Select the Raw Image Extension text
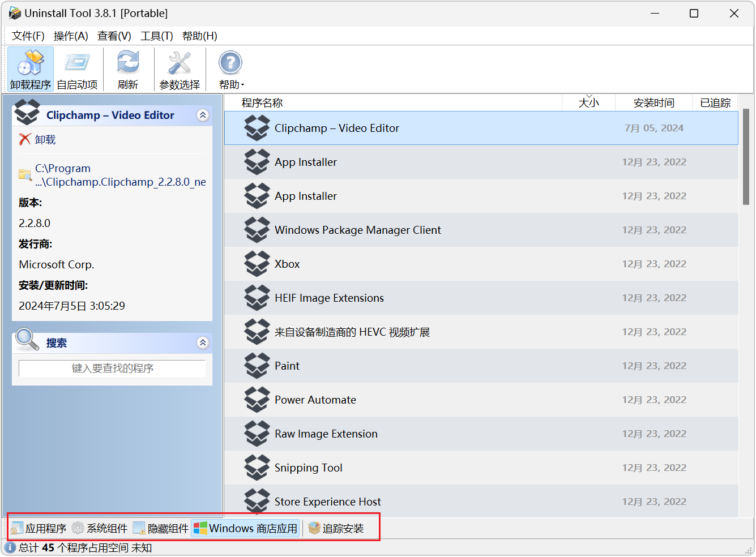The width and height of the screenshot is (756, 557). (326, 434)
